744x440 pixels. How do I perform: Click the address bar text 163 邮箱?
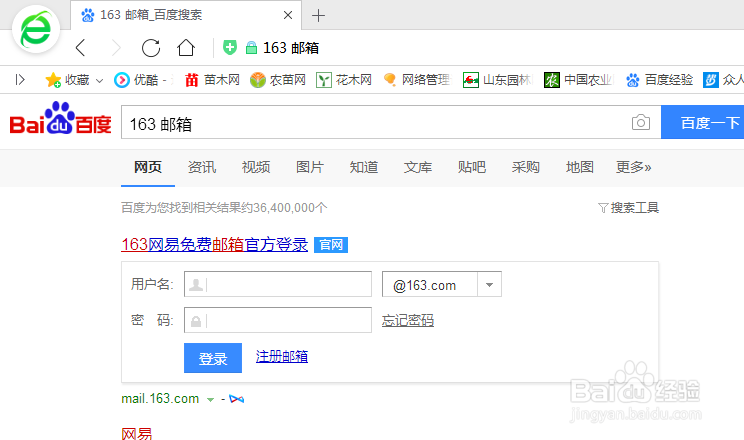click(x=291, y=48)
